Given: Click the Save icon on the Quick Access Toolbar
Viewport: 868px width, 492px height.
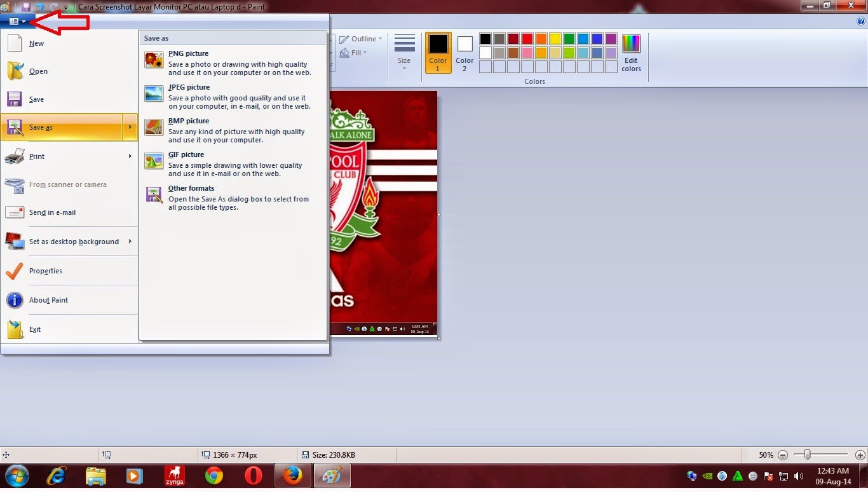Looking at the screenshot, I should (26, 6).
